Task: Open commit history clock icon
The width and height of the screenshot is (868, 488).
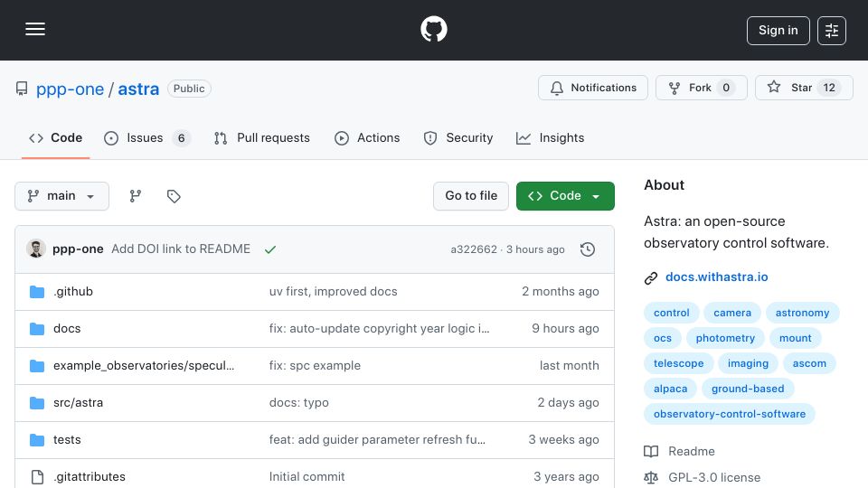Action: tap(588, 249)
